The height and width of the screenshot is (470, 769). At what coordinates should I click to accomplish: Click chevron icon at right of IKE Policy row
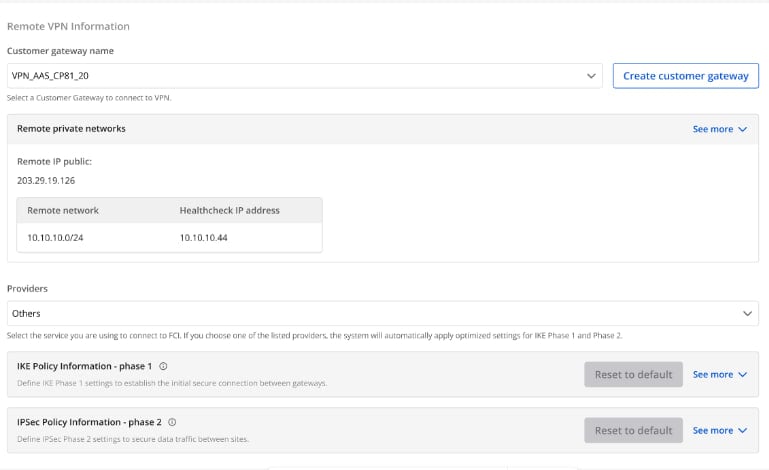pos(742,375)
